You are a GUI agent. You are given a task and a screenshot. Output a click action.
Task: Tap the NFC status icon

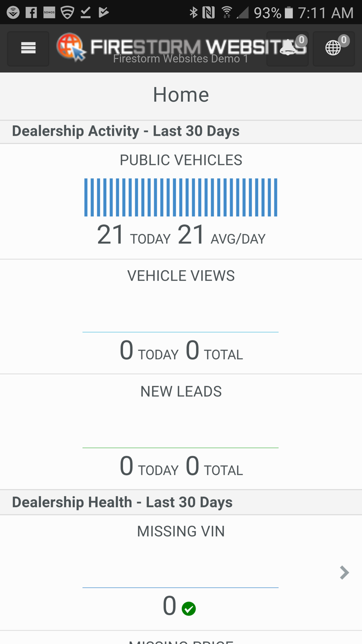[209, 13]
